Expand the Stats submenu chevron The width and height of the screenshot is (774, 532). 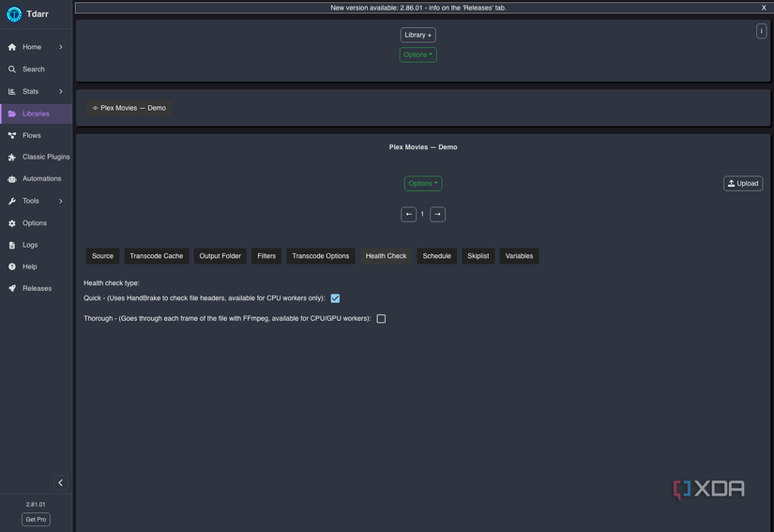[x=61, y=91]
